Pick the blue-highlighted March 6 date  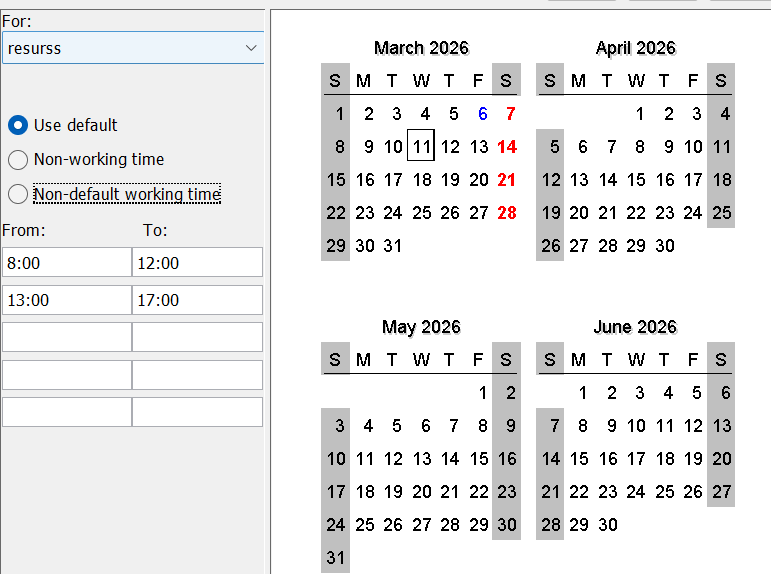(482, 114)
